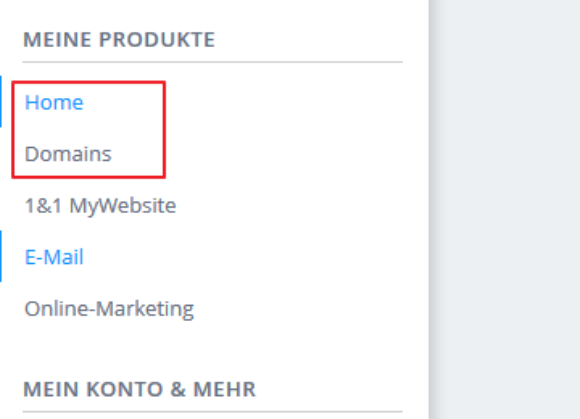Go to the Domains section
Screen dimensions: 580x419
pyautogui.click(x=68, y=154)
